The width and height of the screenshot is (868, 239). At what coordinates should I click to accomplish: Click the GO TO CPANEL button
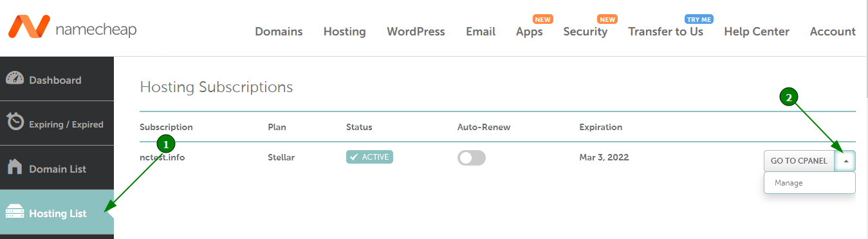[x=799, y=161]
